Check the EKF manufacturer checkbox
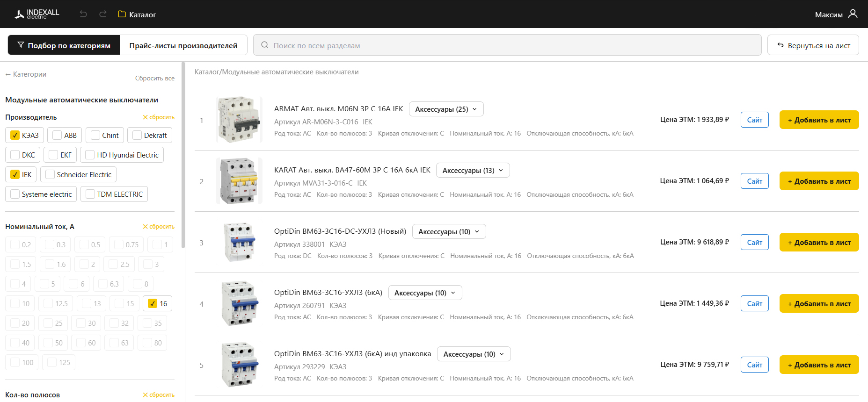Screen dimensions: 868x402 53,155
